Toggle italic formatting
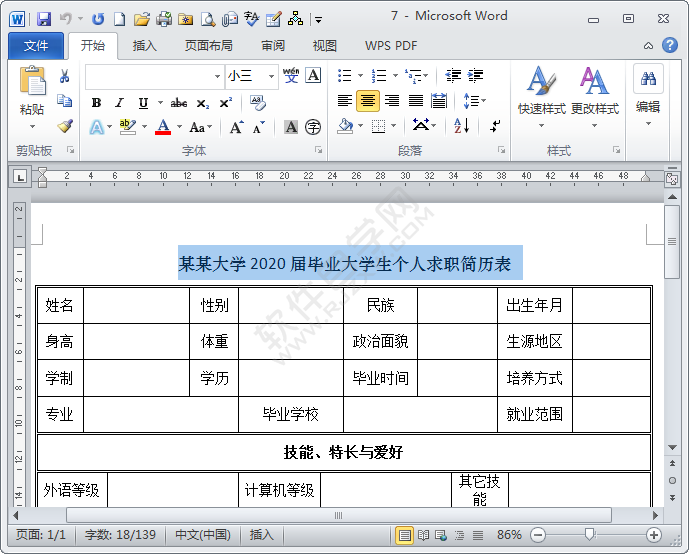689x554 pixels. click(119, 103)
